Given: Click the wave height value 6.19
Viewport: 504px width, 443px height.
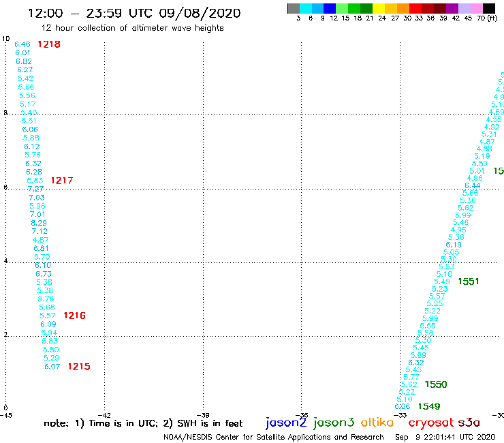Looking at the screenshot, I should coord(454,245).
